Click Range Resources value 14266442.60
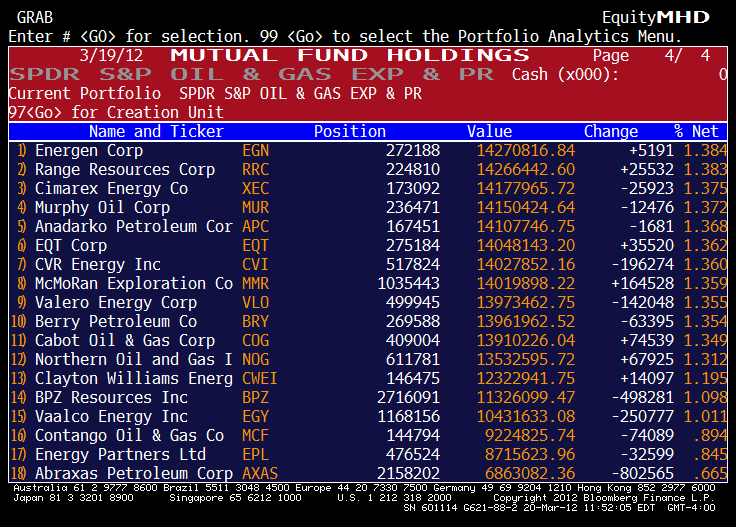 [526, 169]
